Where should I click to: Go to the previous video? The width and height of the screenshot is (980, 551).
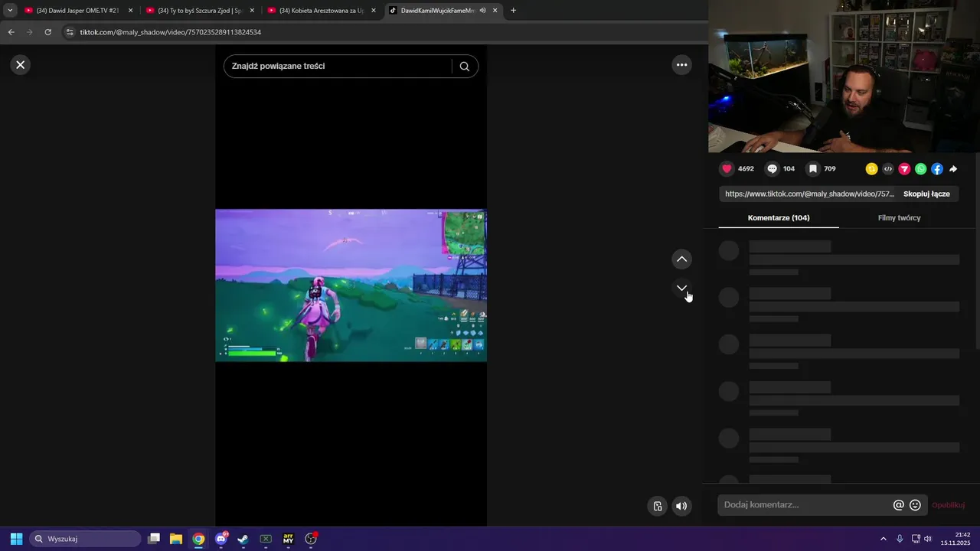(x=681, y=259)
